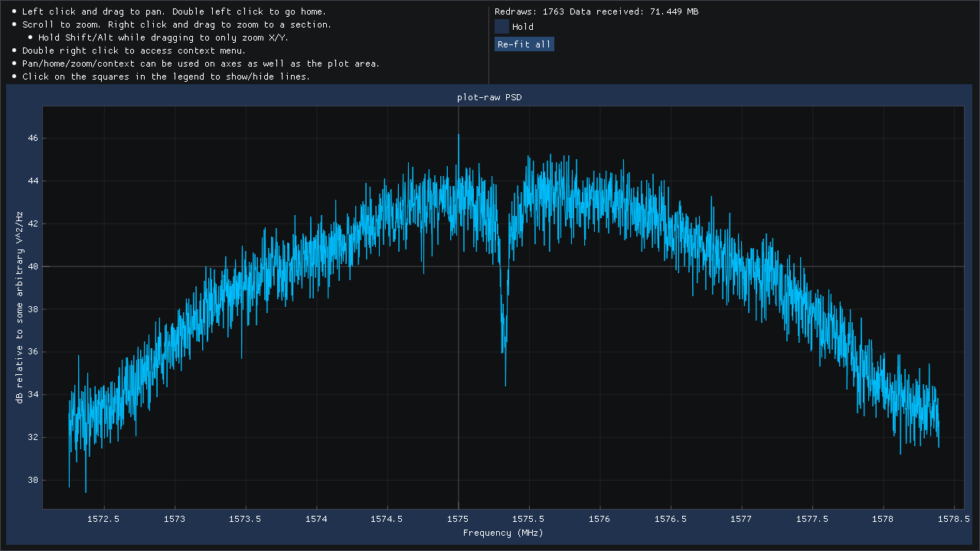Click the 1576 frequency tick label
Image resolution: width=980 pixels, height=551 pixels.
pos(599,518)
